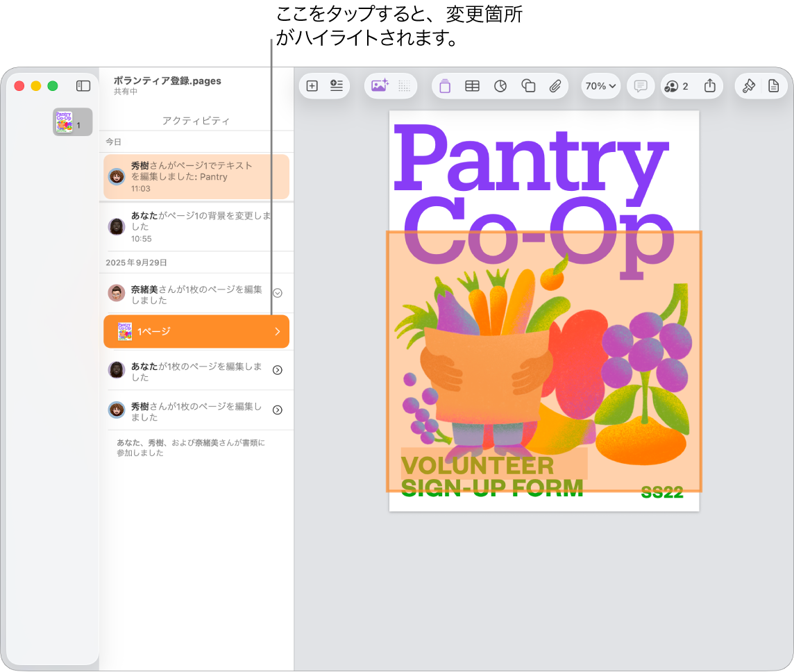Expand あなたが1枚のページを編集しました entry

point(277,370)
